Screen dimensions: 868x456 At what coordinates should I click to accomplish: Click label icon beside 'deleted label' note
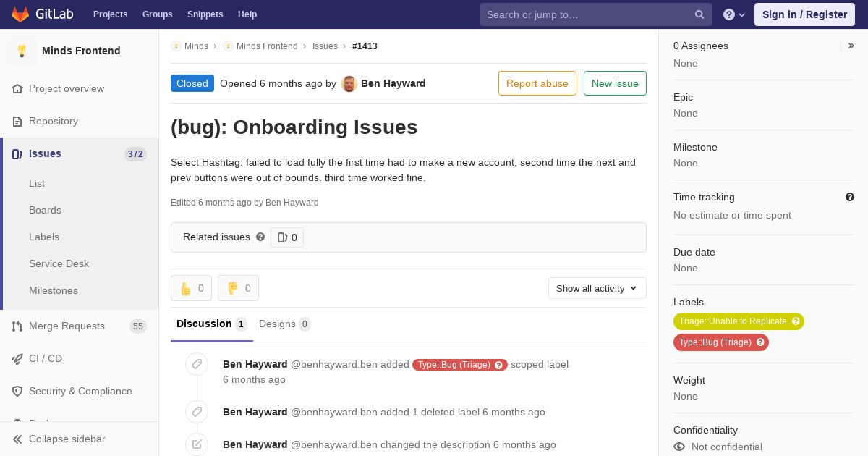click(x=197, y=412)
